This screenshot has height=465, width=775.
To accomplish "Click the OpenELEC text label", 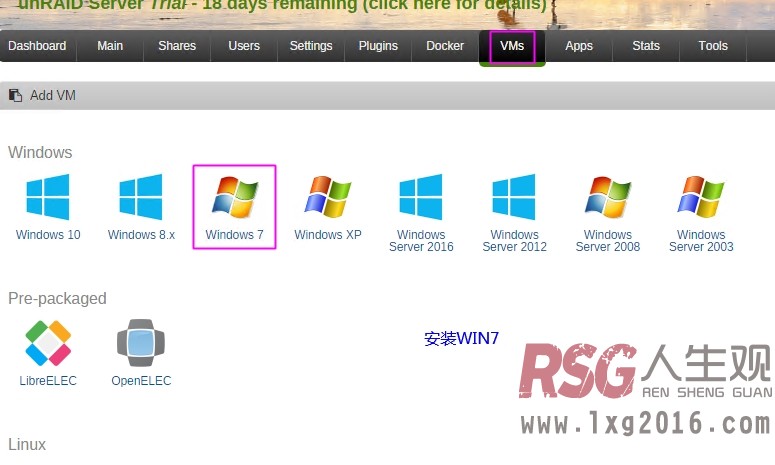I will (141, 380).
